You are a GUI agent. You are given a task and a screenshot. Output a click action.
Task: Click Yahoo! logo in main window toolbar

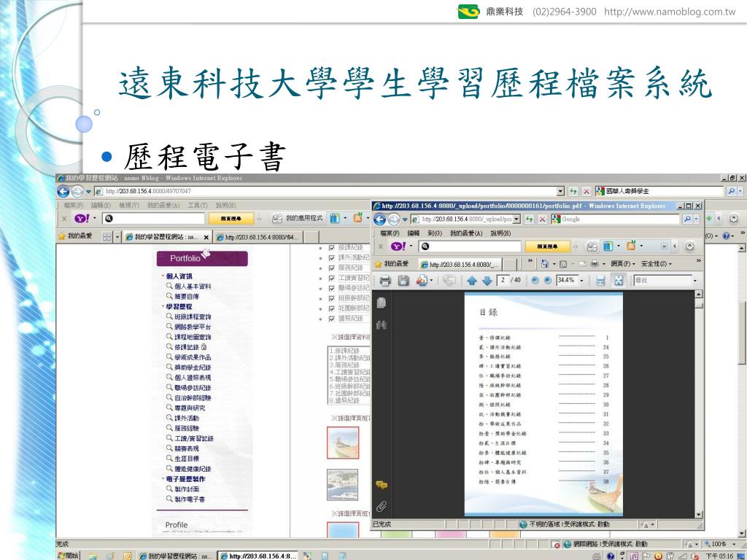82,219
